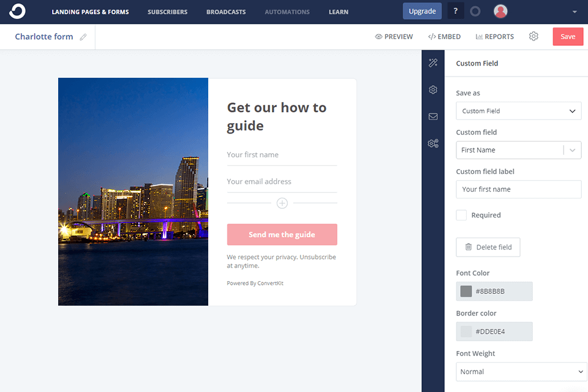The width and height of the screenshot is (588, 392).
Task: Click the Font Color swatch #8B8B8B
Action: coord(466,291)
